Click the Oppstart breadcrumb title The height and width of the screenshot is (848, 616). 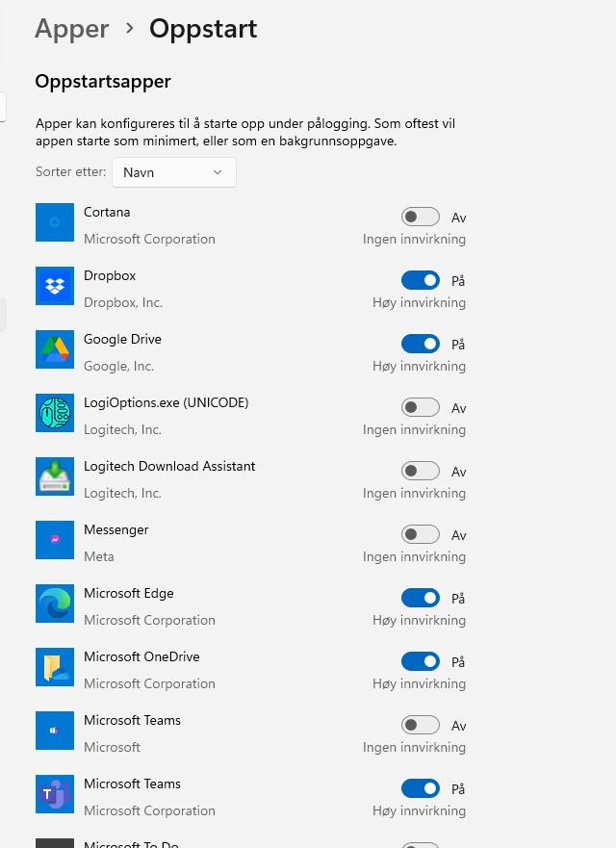[203, 29]
